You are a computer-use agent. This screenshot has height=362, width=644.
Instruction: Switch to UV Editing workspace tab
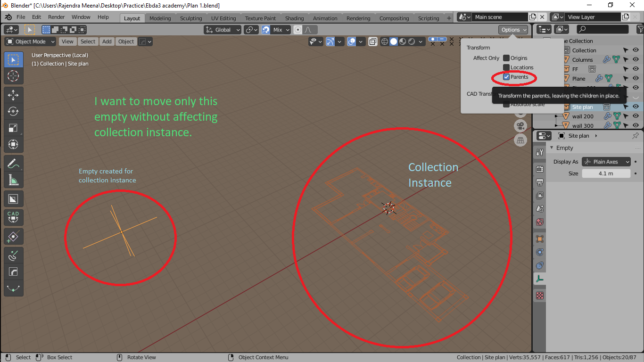[x=223, y=18]
